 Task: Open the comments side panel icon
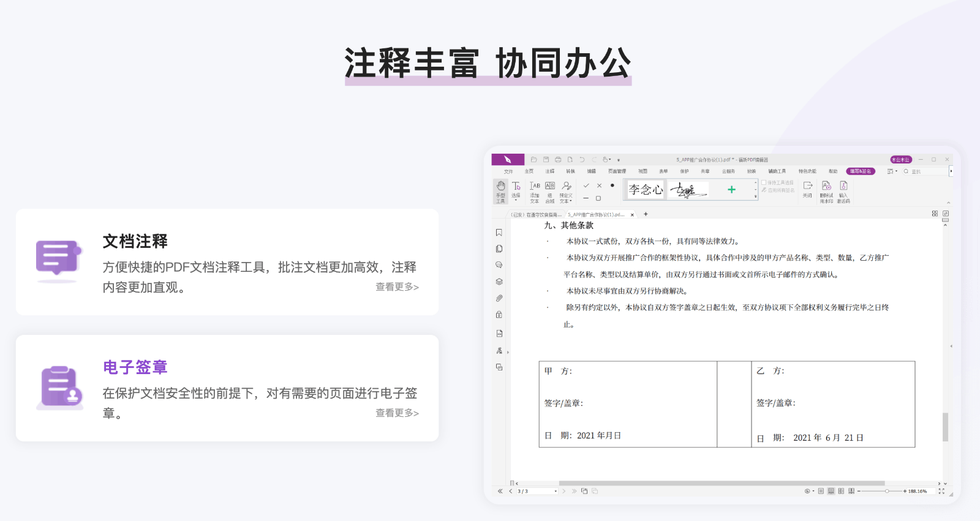coord(499,265)
